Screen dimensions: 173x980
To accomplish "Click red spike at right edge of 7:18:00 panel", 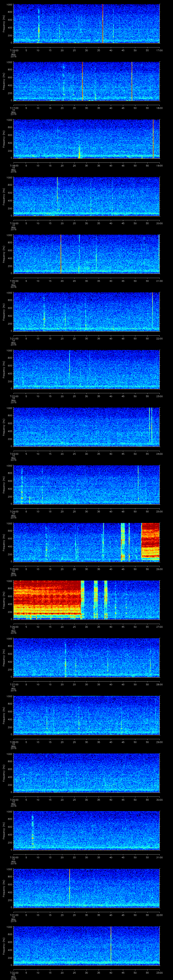I will [x=153, y=139].
